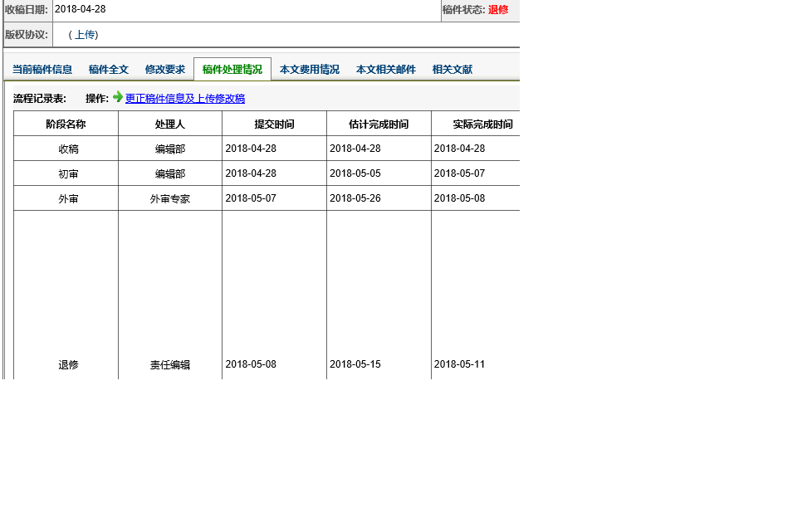
Task: Open the 相关文献 tab
Action: pyautogui.click(x=452, y=70)
